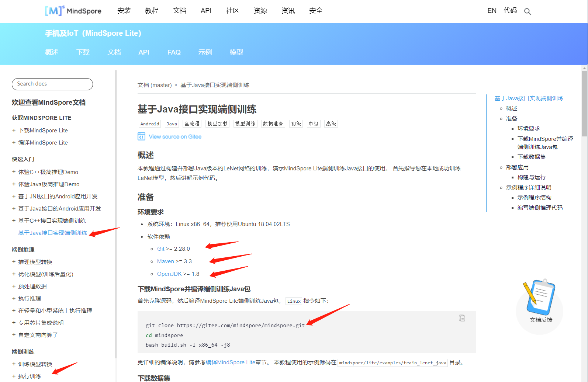Click the 模型训练 tag label
This screenshot has height=382, width=588.
(245, 124)
